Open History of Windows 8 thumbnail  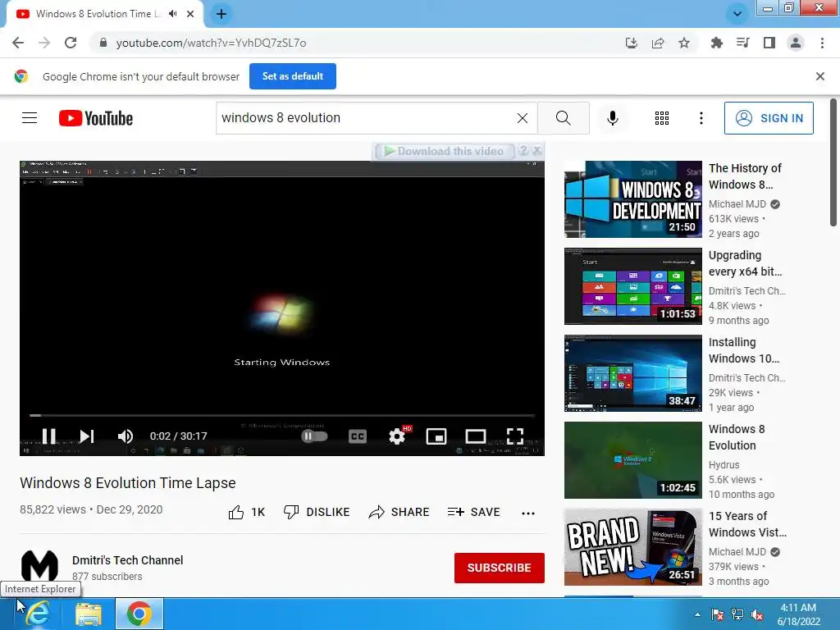(632, 199)
